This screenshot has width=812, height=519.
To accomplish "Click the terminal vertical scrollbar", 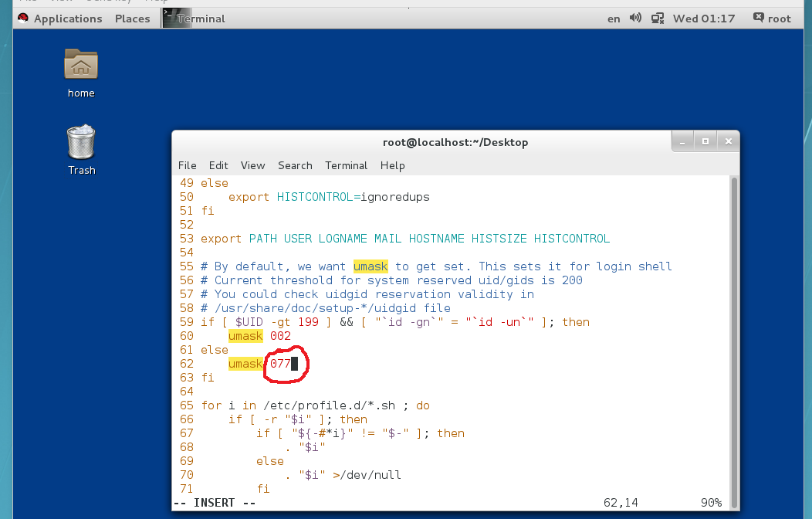I will click(734, 342).
